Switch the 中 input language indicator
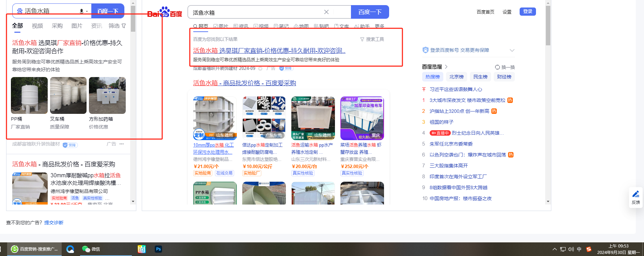The image size is (644, 256). click(x=579, y=249)
